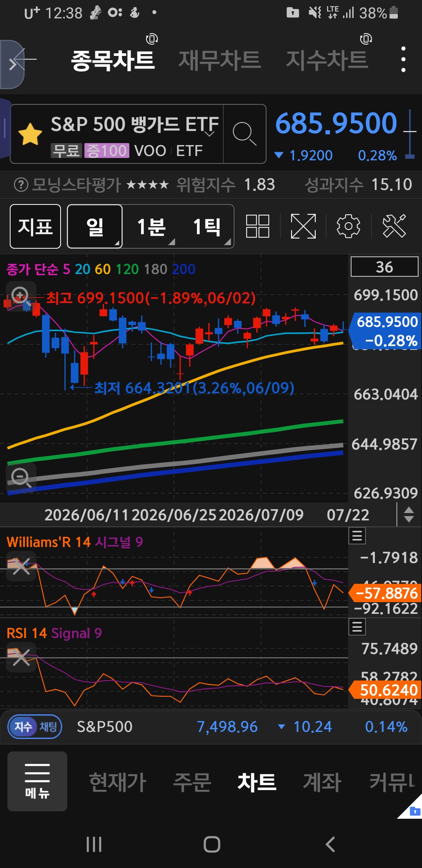The height and width of the screenshot is (868, 422).
Task: Expand the 1틱 tick interval options
Action: point(207,226)
